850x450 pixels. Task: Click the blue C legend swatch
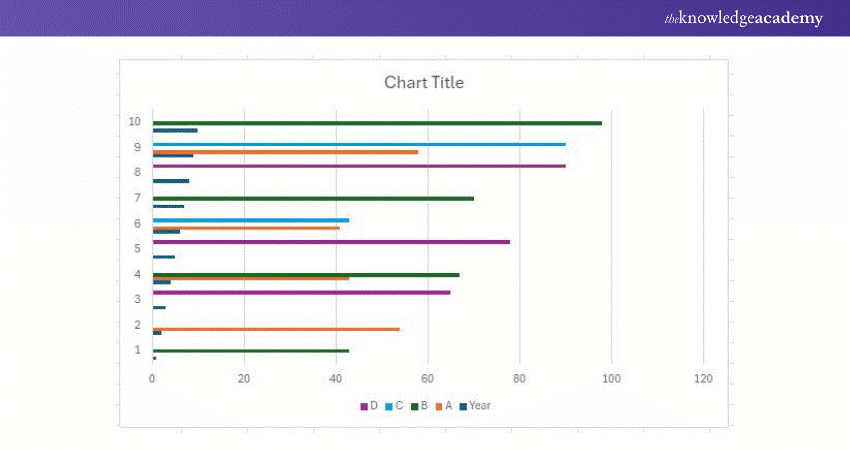pyautogui.click(x=389, y=406)
